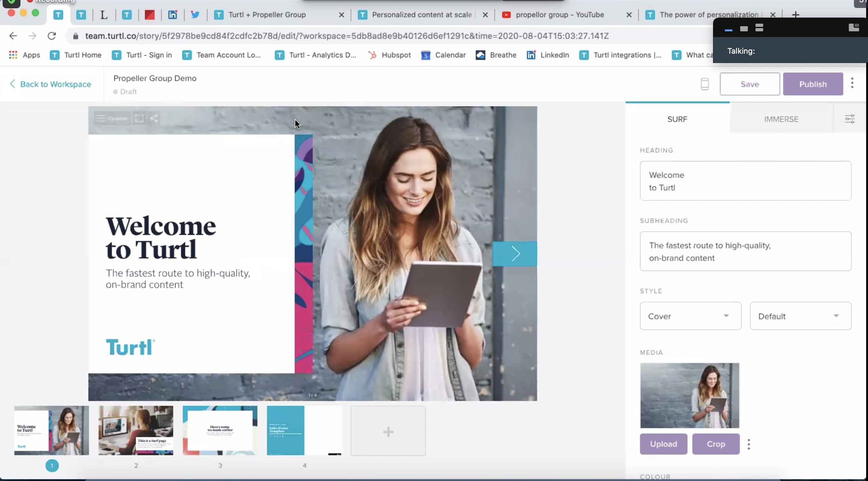
Task: Click the share icon on the story canvas
Action: pos(154,118)
